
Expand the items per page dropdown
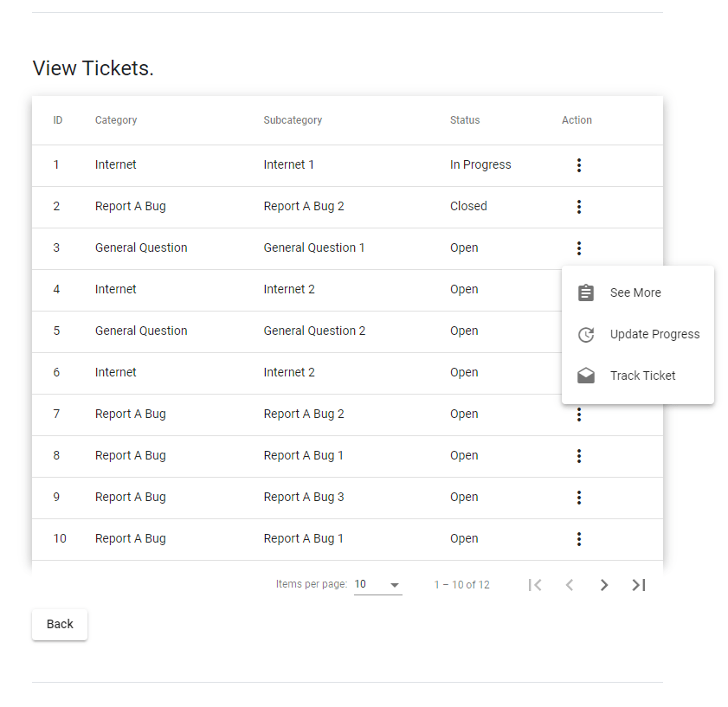point(378,585)
